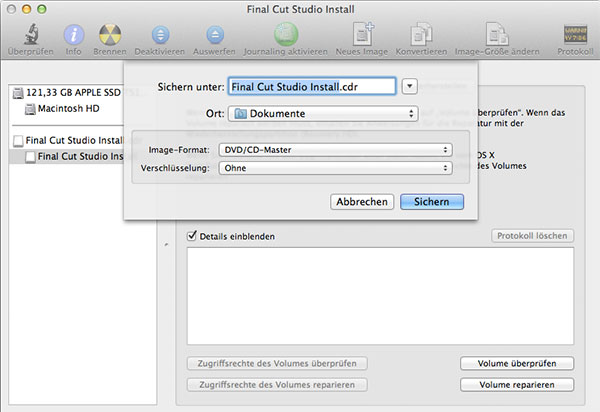Click the Überprüfen microscope toolbar icon
Image resolution: width=600 pixels, height=412 pixels.
31,34
